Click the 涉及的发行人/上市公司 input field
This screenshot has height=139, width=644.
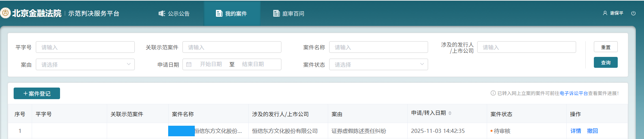pos(527,47)
